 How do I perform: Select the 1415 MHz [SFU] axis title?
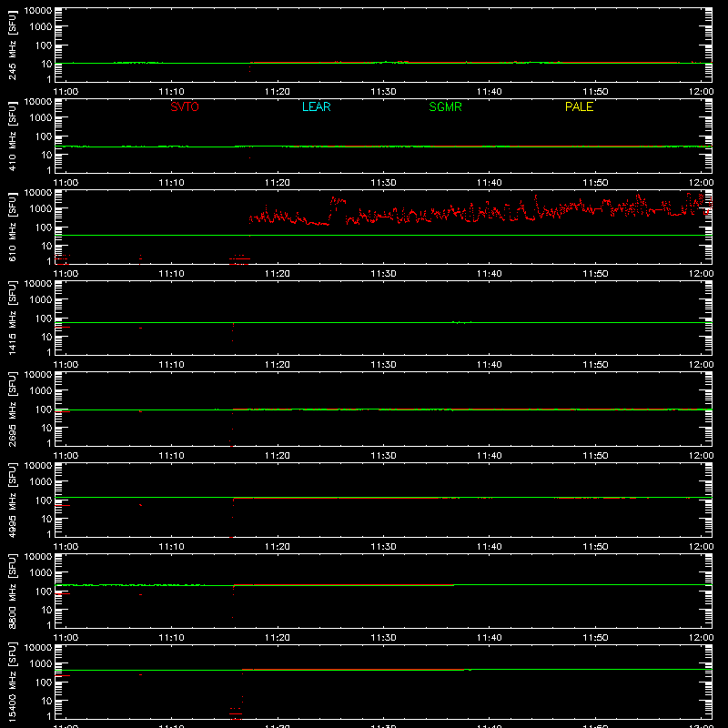13,318
